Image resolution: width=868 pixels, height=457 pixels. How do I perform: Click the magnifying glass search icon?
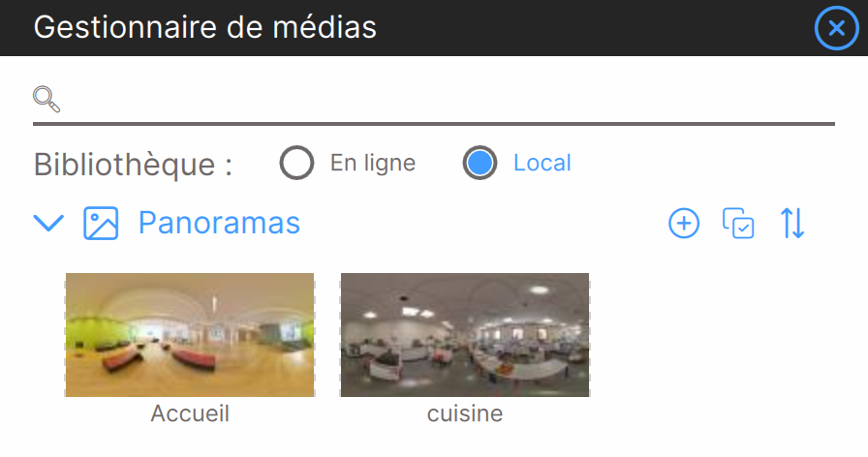[46, 99]
